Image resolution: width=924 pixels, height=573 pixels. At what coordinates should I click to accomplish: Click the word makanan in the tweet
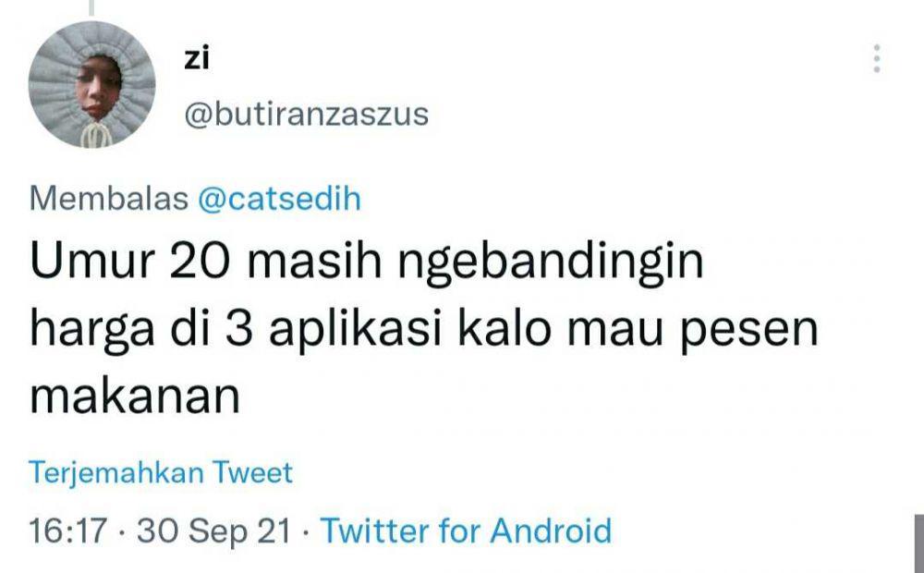[135, 396]
